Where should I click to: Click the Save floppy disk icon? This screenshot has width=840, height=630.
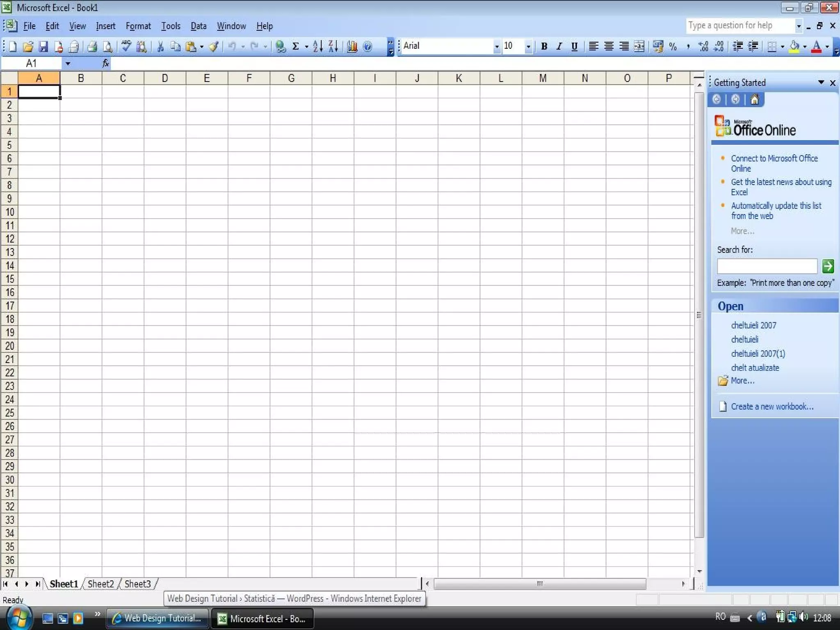(x=43, y=46)
